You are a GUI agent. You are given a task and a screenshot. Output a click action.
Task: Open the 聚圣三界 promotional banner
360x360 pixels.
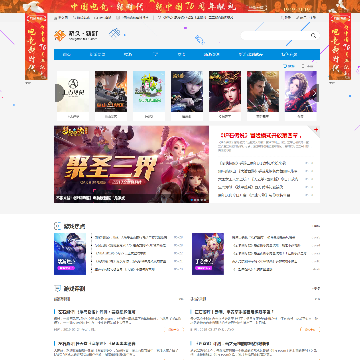click(131, 164)
